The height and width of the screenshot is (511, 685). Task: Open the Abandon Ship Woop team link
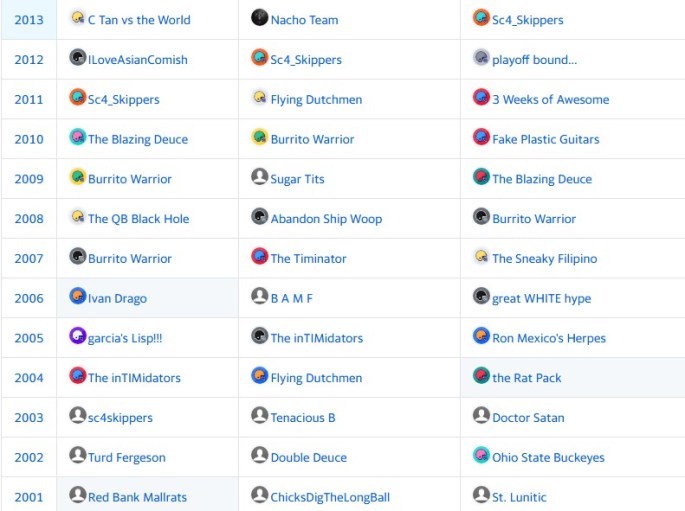pyautogui.click(x=326, y=219)
